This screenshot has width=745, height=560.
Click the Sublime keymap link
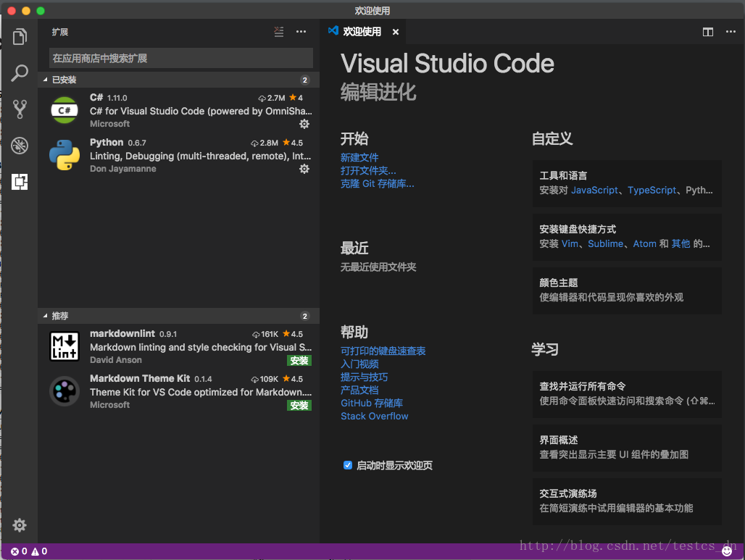point(605,243)
